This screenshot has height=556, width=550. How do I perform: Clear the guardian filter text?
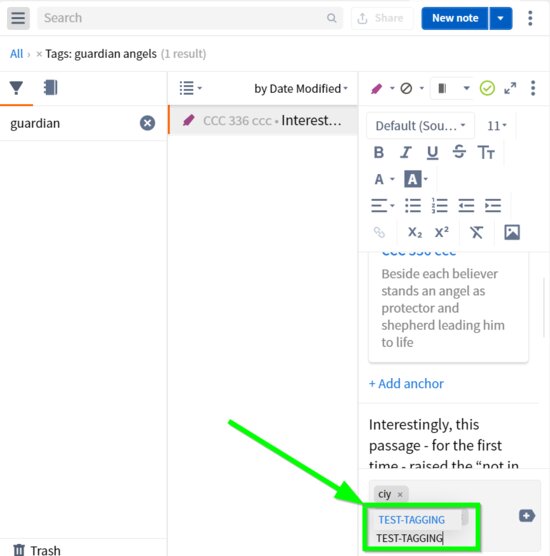point(147,123)
